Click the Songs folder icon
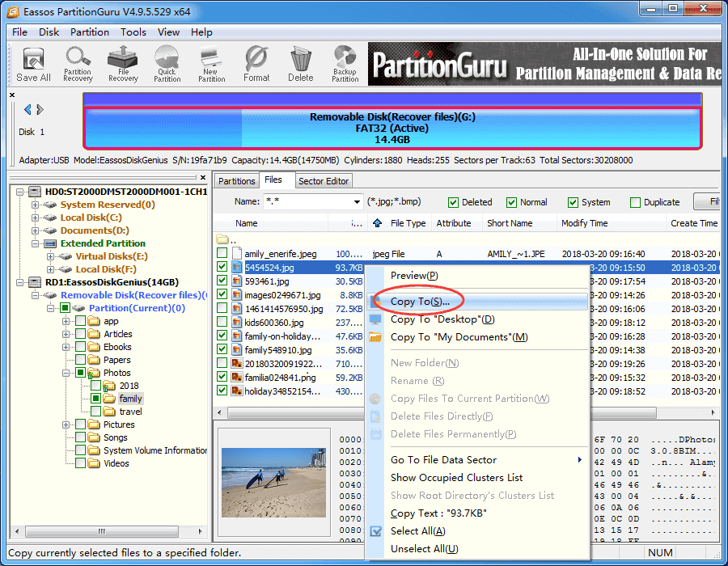Screen dimensions: 728x566 pos(95,437)
